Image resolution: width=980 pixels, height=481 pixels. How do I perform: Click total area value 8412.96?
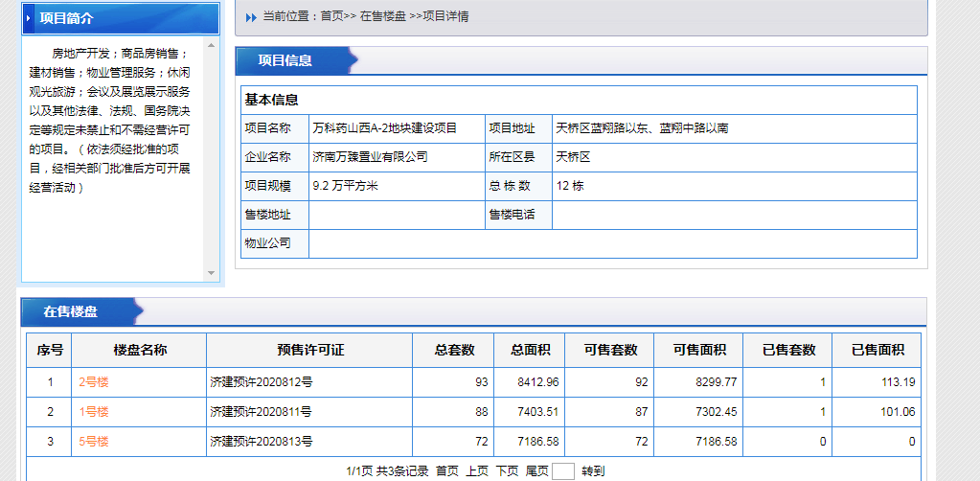coord(538,382)
